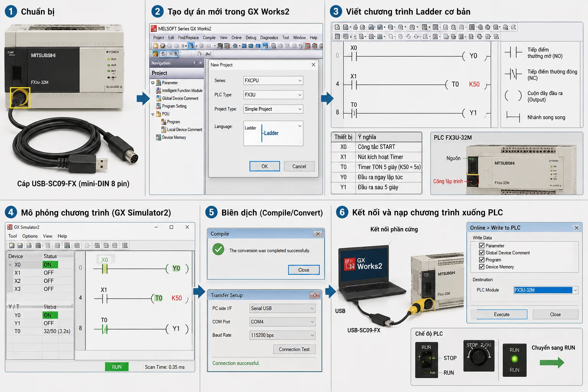The height and width of the screenshot is (392, 588).
Task: Click the POU folder icon in the tree
Action: click(x=158, y=114)
